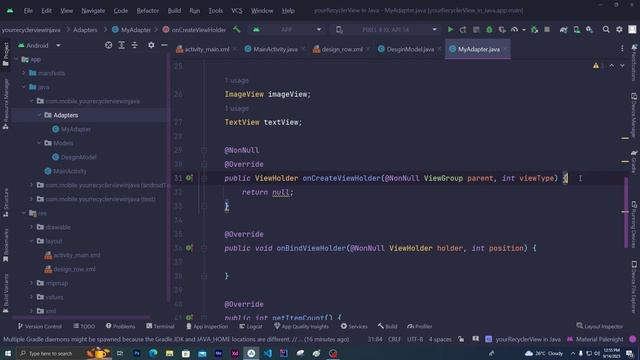Image resolution: width=640 pixels, height=360 pixels.
Task: Go to next highlighted error arrow
Action: tap(622, 66)
